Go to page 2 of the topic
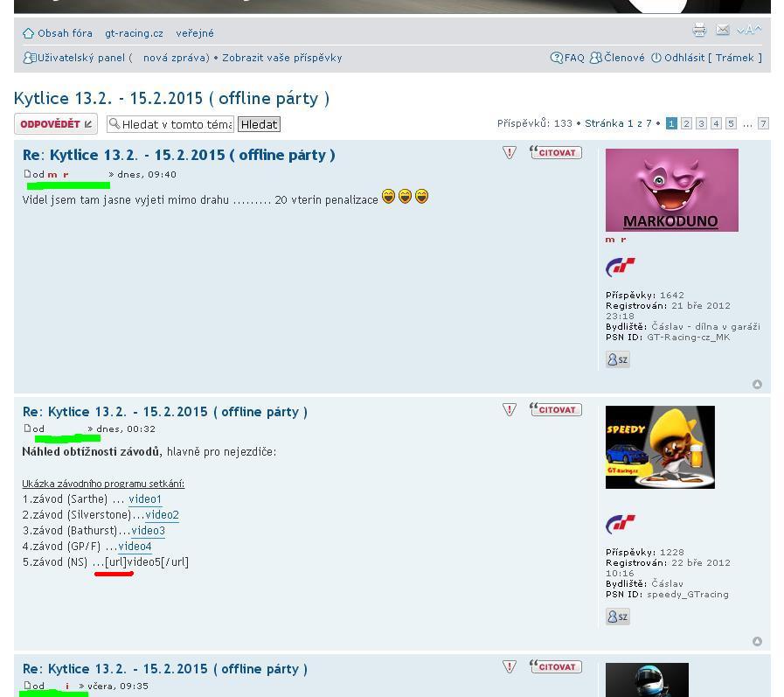Viewport: 784px width, 697px height. coord(686,123)
